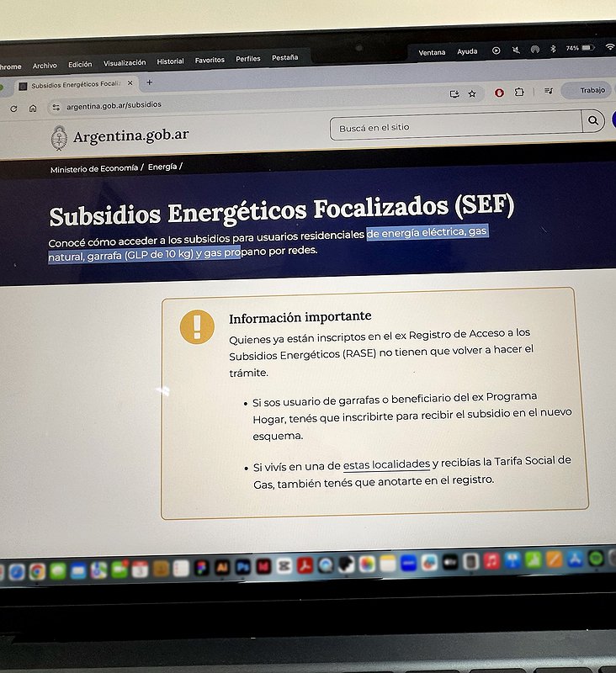Bookmark this page with the star icon
Screen dimensions: 616x673
coord(472,93)
